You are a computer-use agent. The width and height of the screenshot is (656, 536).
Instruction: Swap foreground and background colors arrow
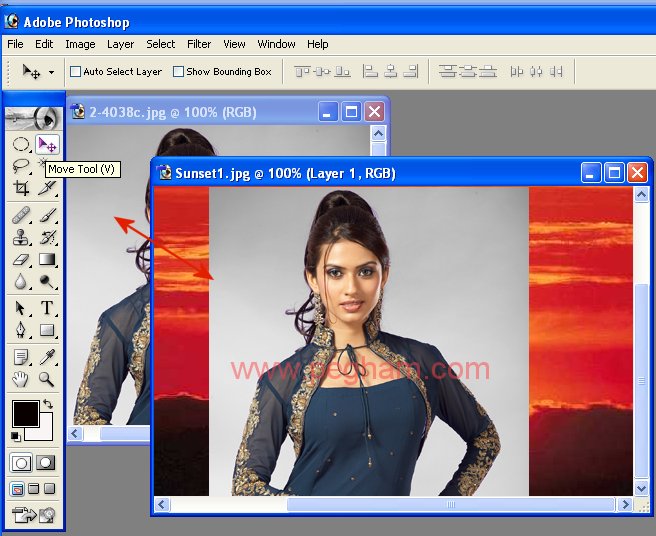[x=47, y=403]
